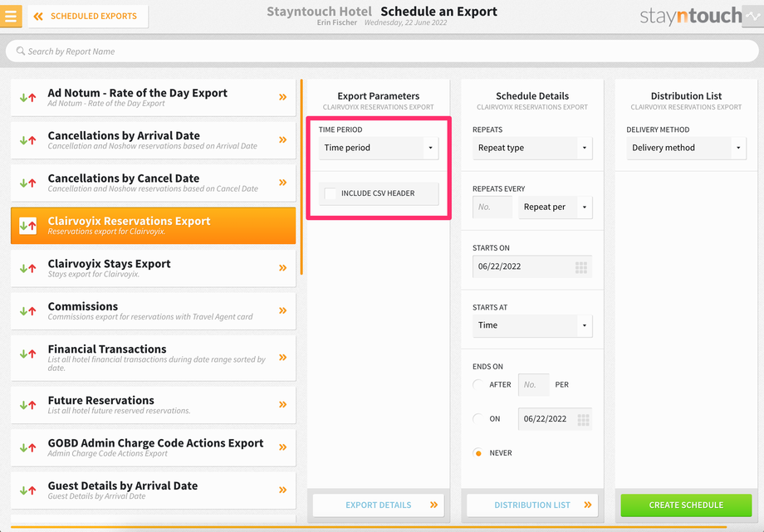Click the orange export list scrollbar
The width and height of the screenshot is (764, 532).
[301, 177]
